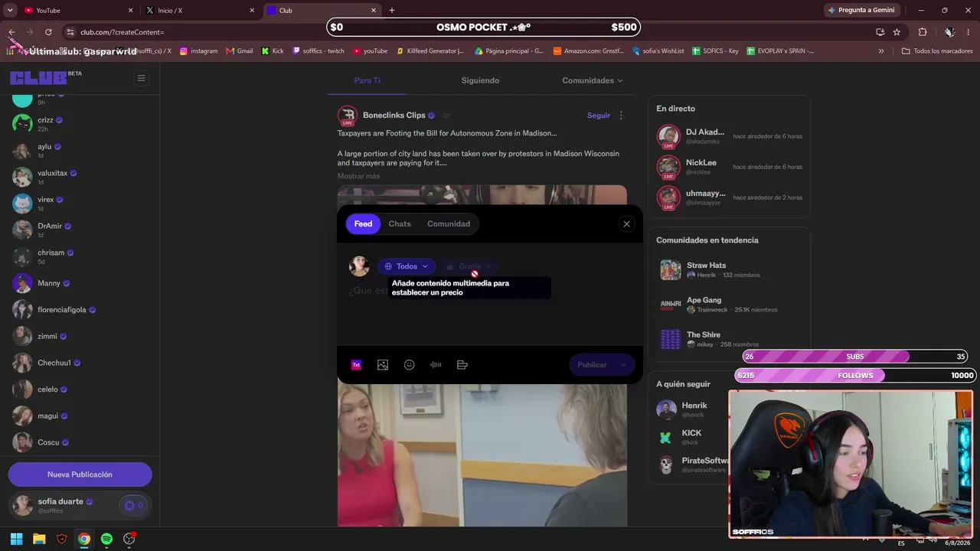The image size is (980, 551).
Task: Open florenciafigola chat in sidebar
Action: coord(80,310)
